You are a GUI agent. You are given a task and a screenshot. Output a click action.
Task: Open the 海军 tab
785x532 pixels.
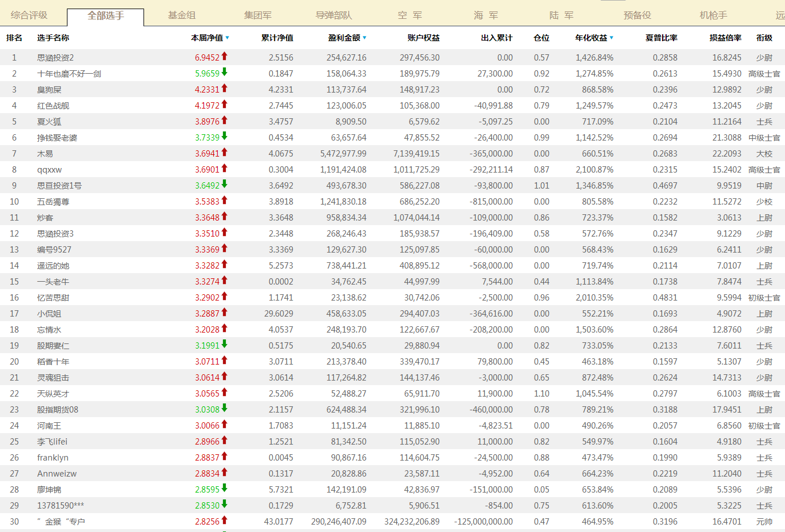486,15
